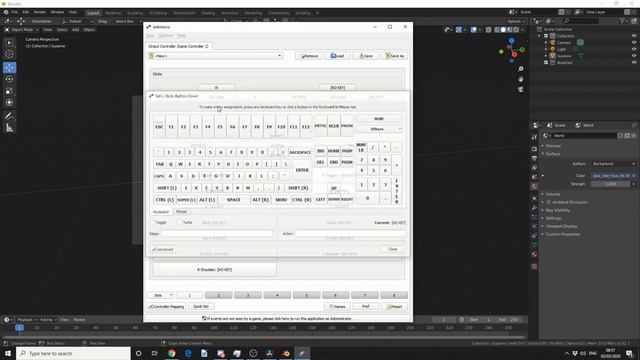Click the Close button in key dialog

(393, 249)
